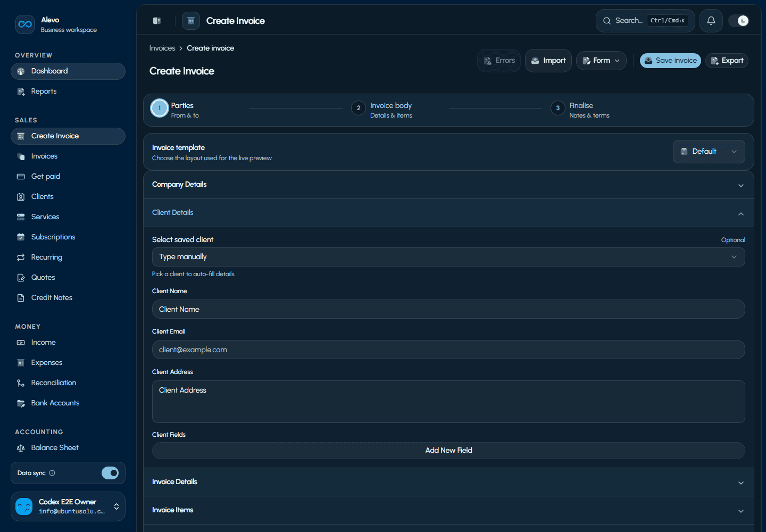Click the Save invoice button
766x532 pixels.
pyautogui.click(x=670, y=61)
